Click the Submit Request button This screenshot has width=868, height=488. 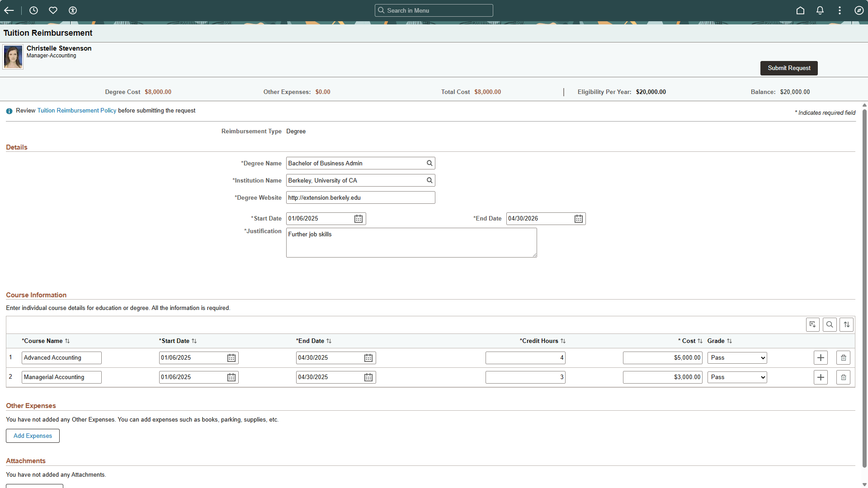click(788, 68)
